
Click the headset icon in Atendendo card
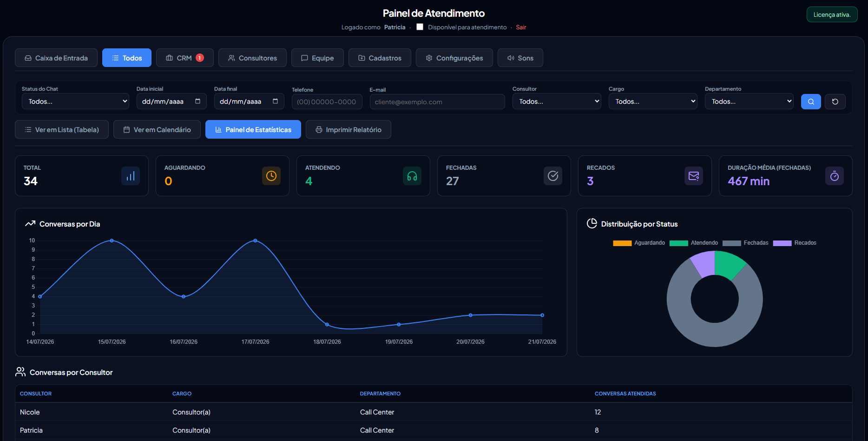[x=412, y=176]
